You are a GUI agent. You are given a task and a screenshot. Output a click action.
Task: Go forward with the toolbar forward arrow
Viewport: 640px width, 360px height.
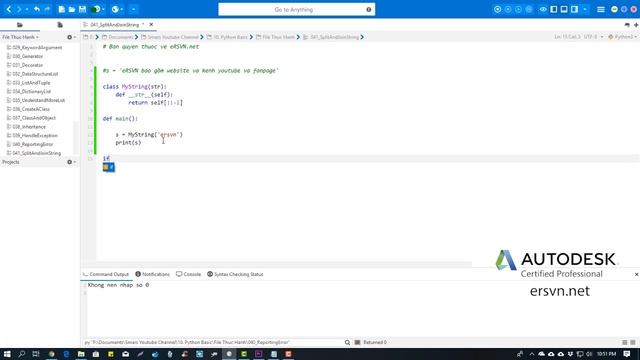18,9
